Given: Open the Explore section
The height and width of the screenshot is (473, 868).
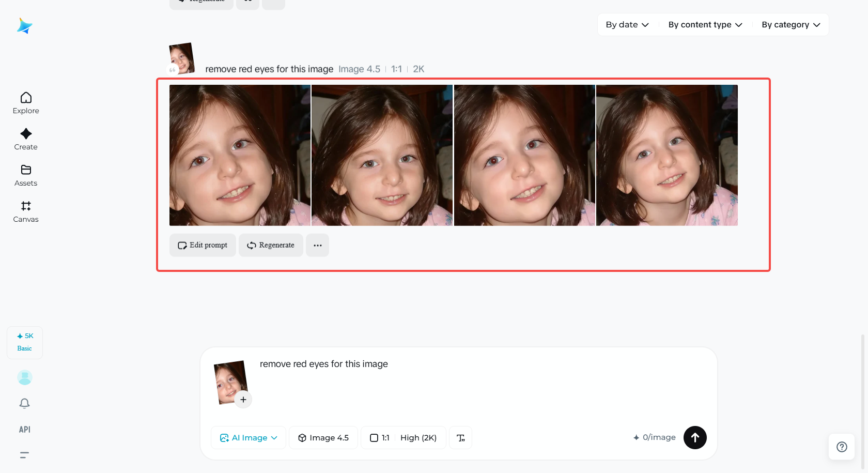Looking at the screenshot, I should pos(25,103).
